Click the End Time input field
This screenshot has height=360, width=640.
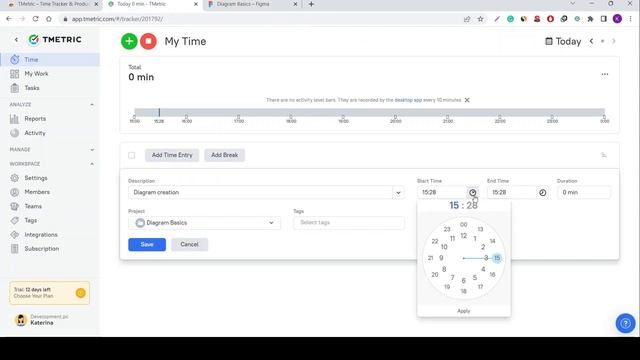click(512, 192)
